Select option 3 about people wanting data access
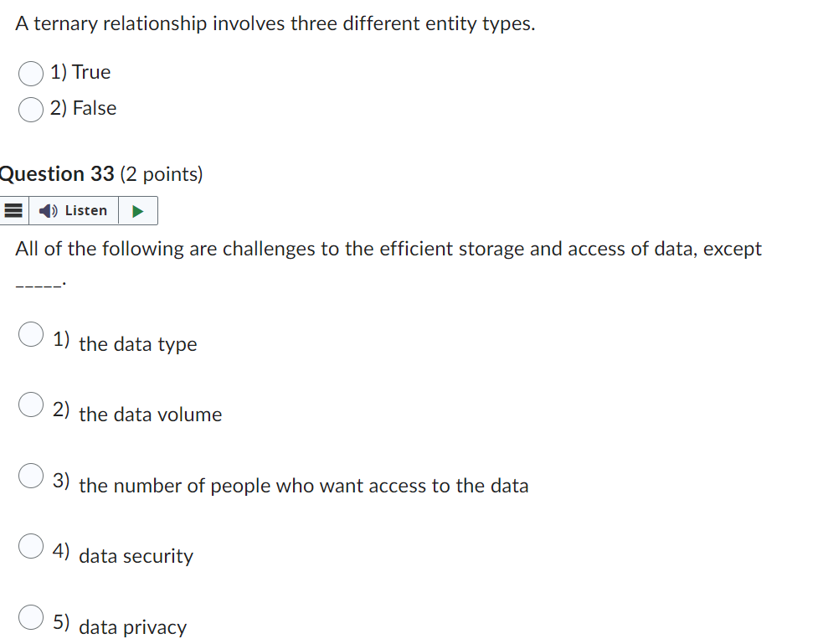 pos(30,475)
